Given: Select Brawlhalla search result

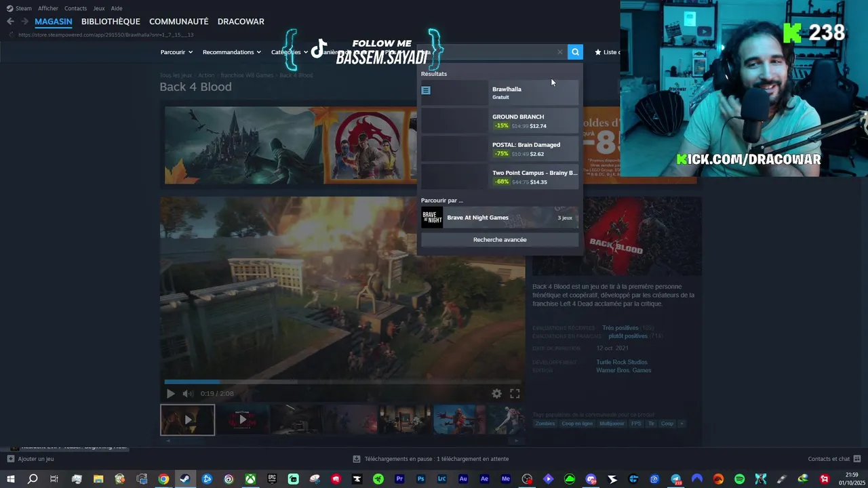Looking at the screenshot, I should (500, 93).
